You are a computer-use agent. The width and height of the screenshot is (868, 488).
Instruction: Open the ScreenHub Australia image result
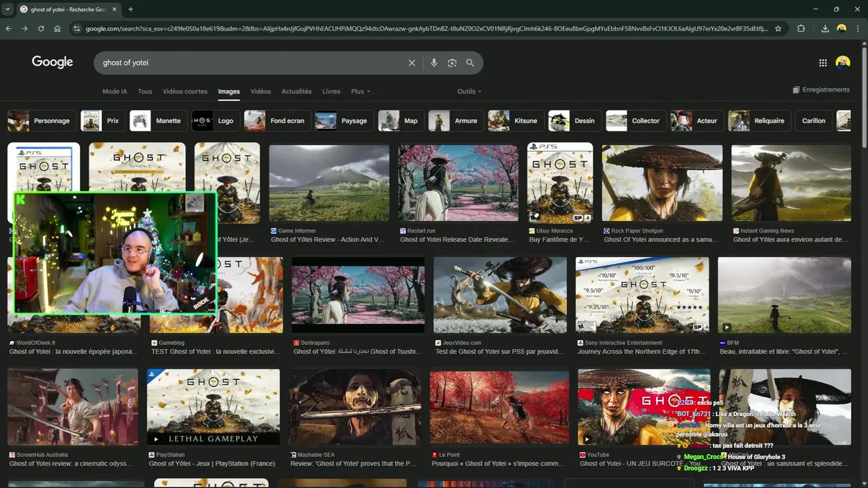[x=72, y=407]
